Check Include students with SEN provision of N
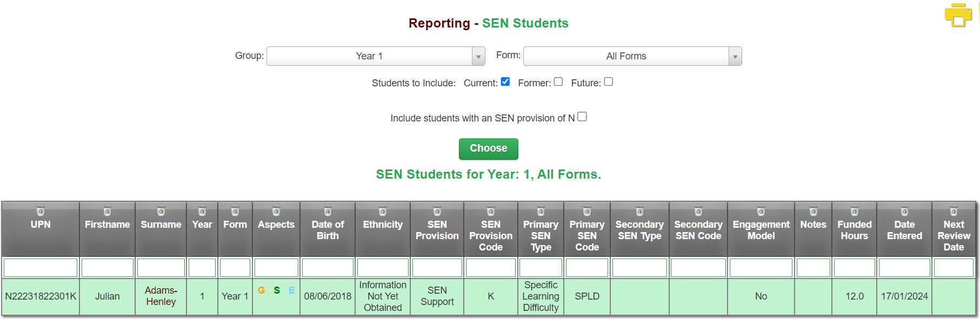Image resolution: width=980 pixels, height=319 pixels. coord(582,117)
